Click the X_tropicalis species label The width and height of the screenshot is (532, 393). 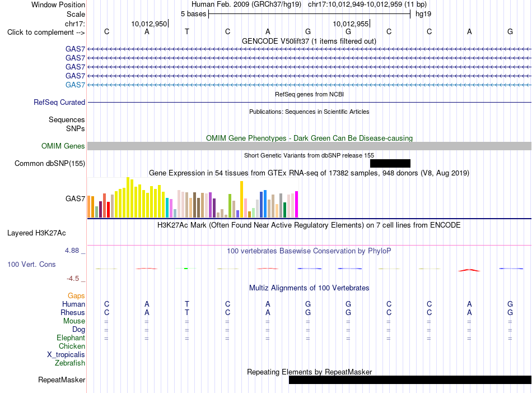(66, 355)
